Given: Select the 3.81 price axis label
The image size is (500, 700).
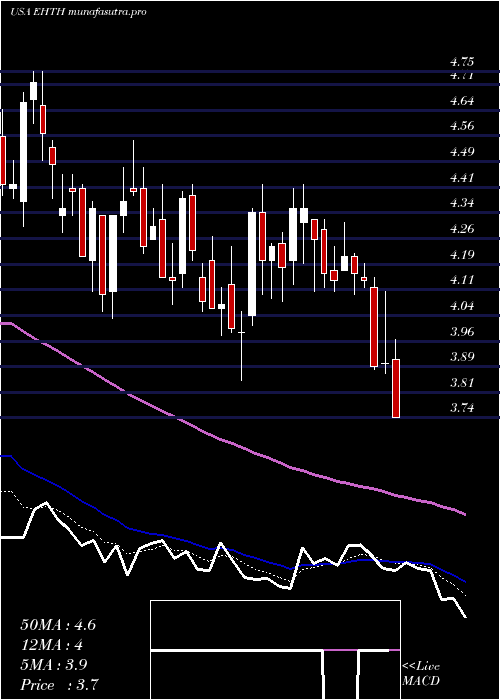Looking at the screenshot, I should [462, 383].
